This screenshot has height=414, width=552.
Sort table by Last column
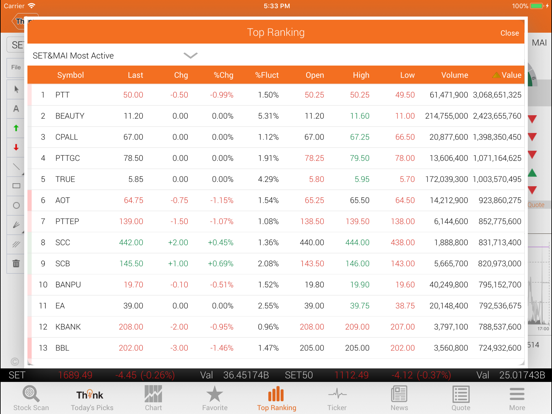coord(135,75)
